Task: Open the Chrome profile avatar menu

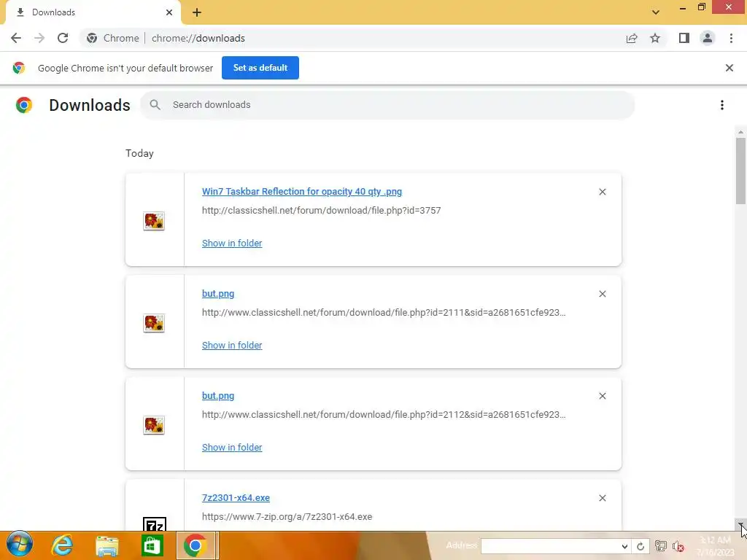Action: pos(708,38)
